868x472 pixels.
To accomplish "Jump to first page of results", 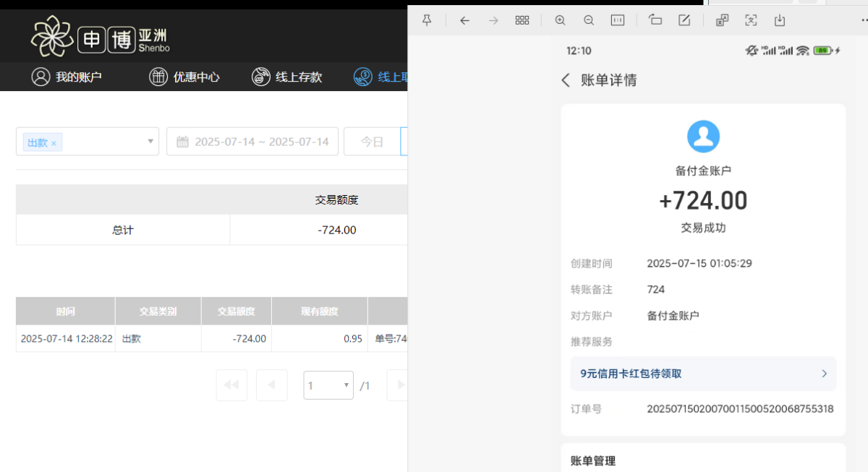I will click(x=231, y=385).
